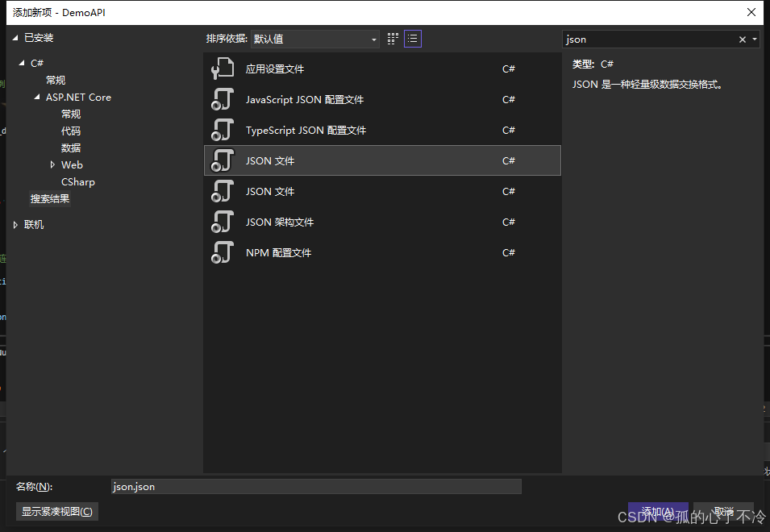
Task: Select the TypeScript JSON 配置文件 template name
Action: point(306,130)
